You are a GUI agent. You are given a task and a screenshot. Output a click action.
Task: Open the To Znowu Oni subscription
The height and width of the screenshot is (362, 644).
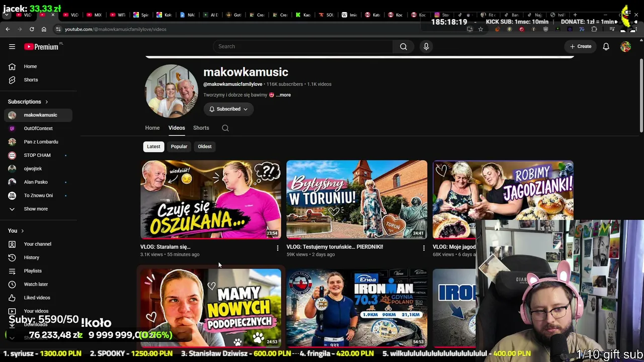(x=38, y=196)
